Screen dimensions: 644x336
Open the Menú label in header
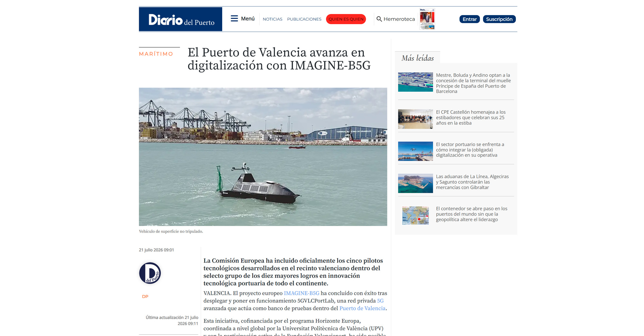[x=248, y=19]
